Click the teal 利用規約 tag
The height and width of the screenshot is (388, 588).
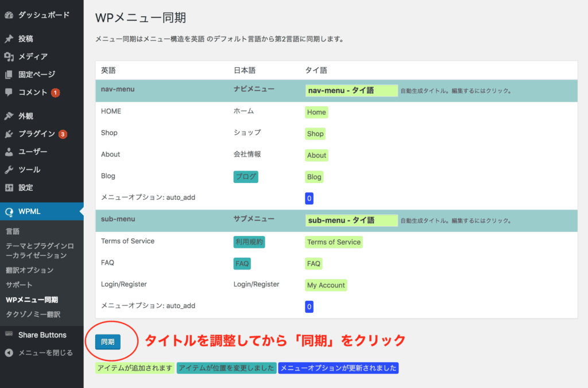(249, 242)
